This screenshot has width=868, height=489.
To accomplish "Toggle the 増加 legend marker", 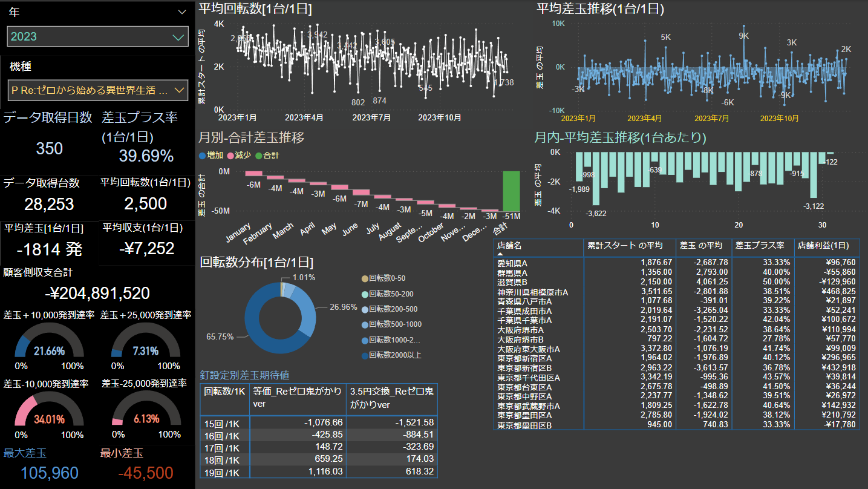I will (x=203, y=156).
